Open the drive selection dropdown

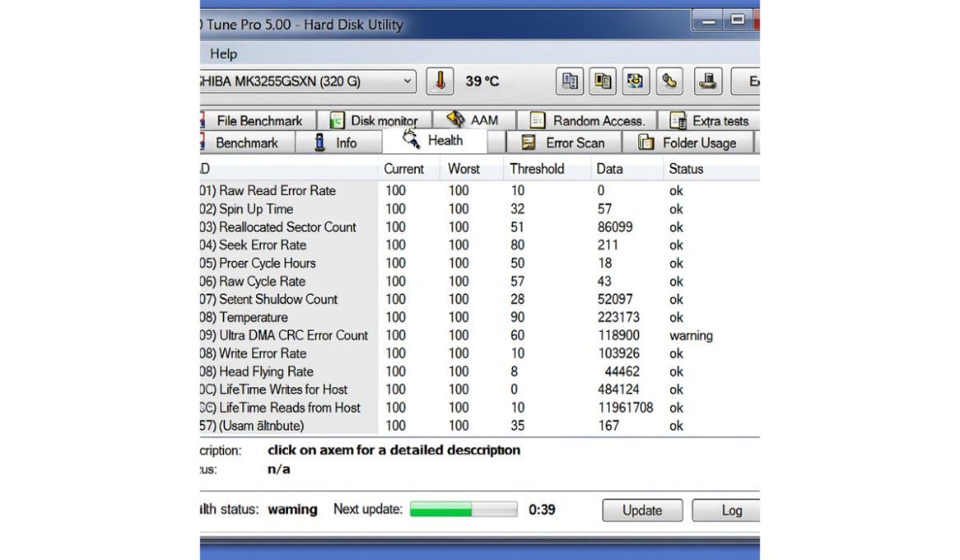(x=408, y=81)
